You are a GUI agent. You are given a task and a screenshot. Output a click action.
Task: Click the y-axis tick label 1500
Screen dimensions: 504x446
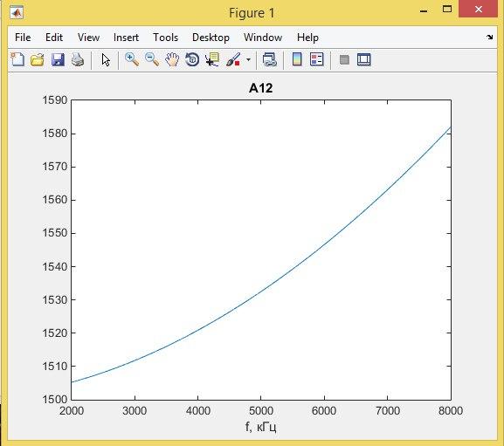point(55,400)
